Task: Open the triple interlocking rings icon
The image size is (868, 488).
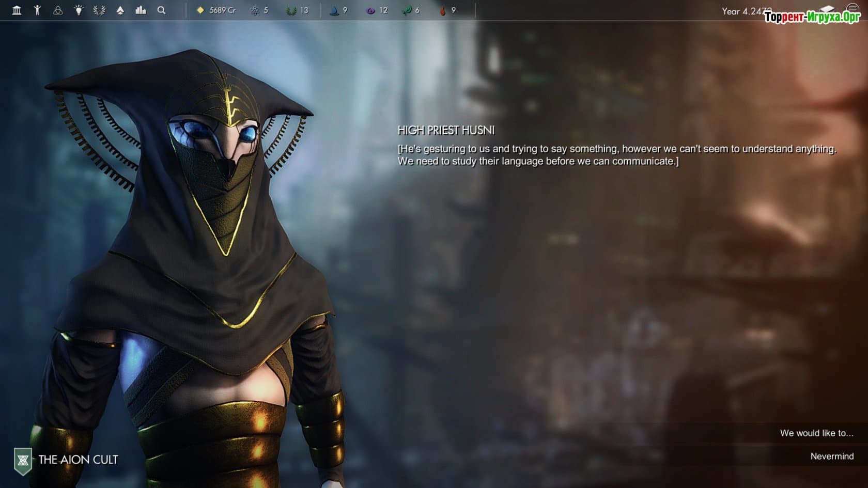Action: coord(58,10)
